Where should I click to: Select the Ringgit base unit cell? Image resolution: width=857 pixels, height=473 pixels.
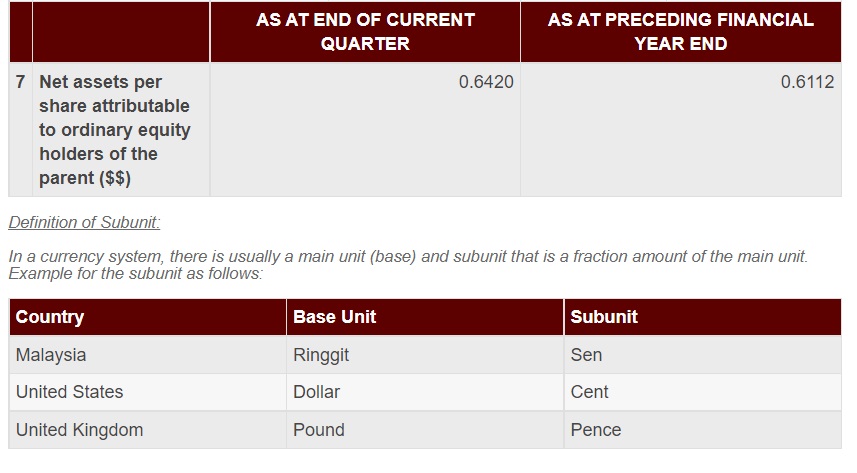coord(425,355)
